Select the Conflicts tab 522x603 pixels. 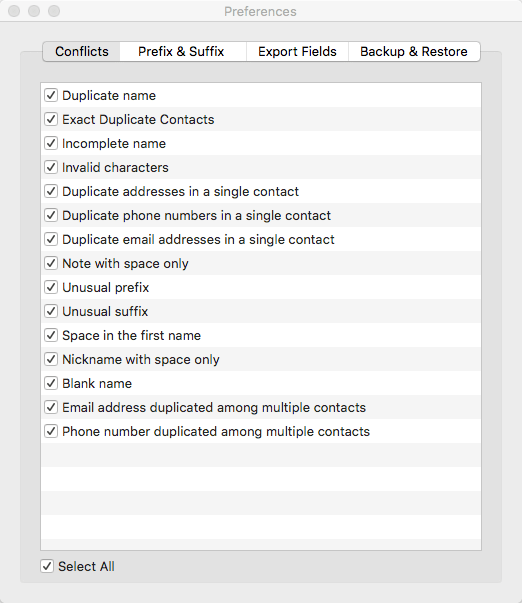[82, 52]
